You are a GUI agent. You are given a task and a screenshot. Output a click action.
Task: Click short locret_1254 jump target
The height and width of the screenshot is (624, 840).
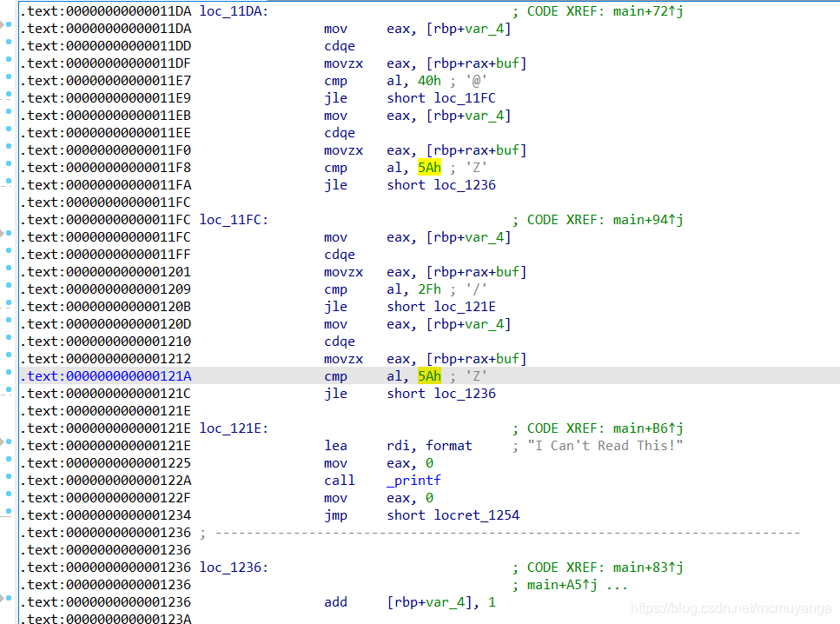pyautogui.click(x=453, y=515)
